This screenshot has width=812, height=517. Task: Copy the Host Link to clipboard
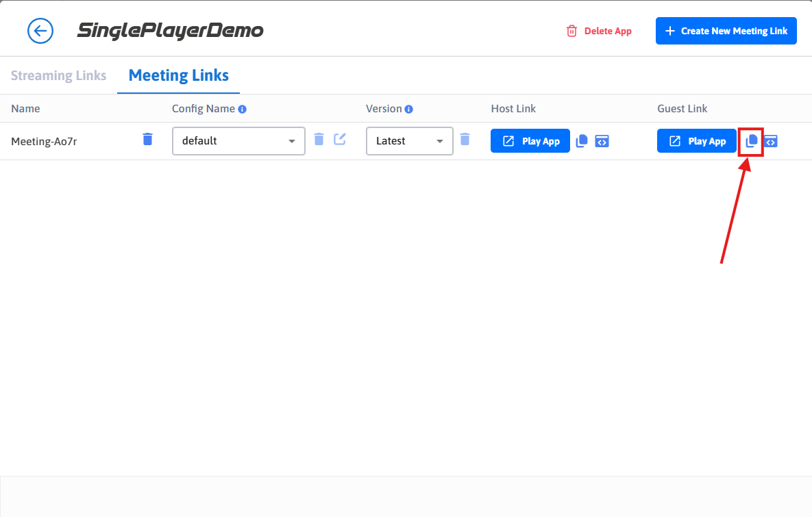pos(582,141)
